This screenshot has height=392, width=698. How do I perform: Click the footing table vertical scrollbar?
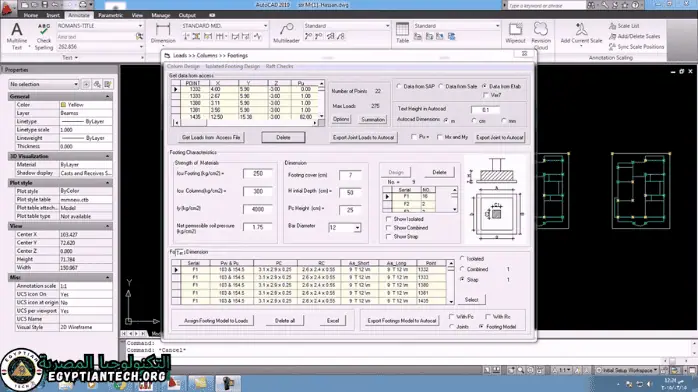451,283
